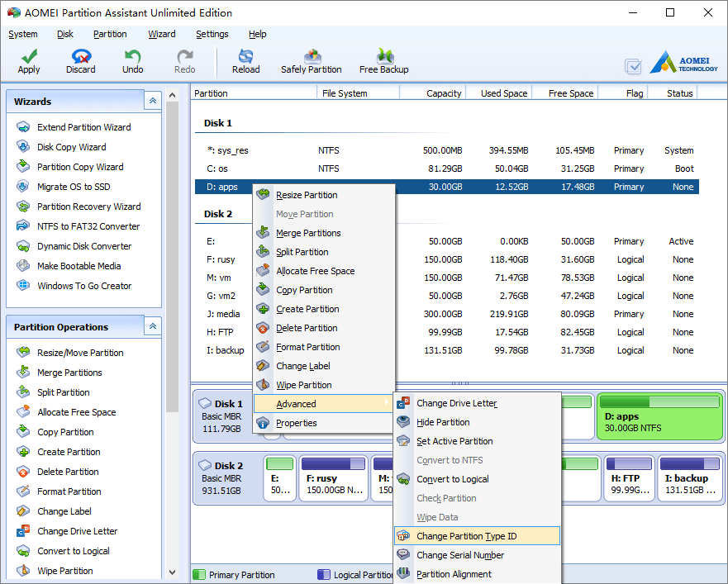Select the E: block on Disk 2 map
Image resolution: width=728 pixels, height=584 pixels.
279,478
